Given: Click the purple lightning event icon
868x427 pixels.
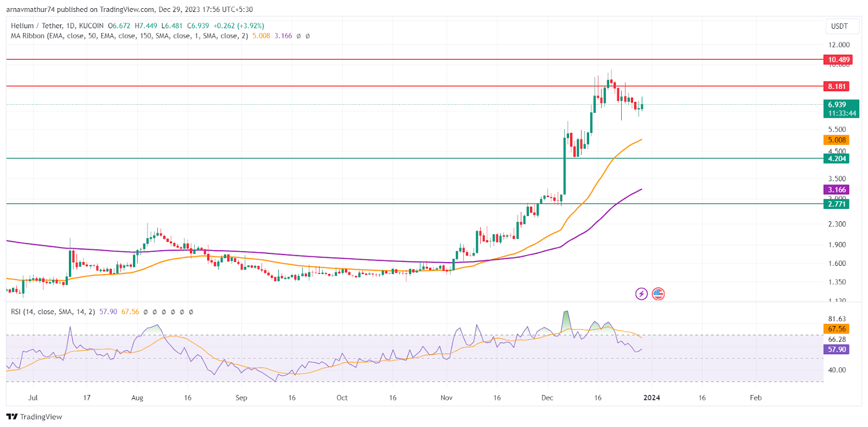Looking at the screenshot, I should click(641, 294).
